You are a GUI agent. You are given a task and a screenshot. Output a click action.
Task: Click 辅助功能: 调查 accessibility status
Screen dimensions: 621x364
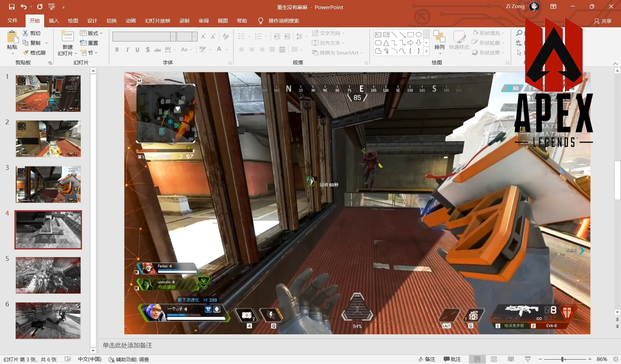tap(129, 359)
